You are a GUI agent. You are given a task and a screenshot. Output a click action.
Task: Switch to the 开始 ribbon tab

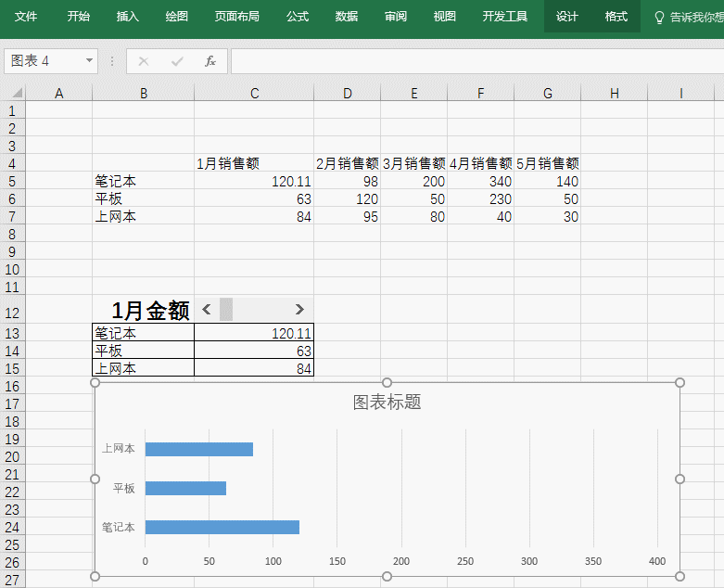pos(79,17)
